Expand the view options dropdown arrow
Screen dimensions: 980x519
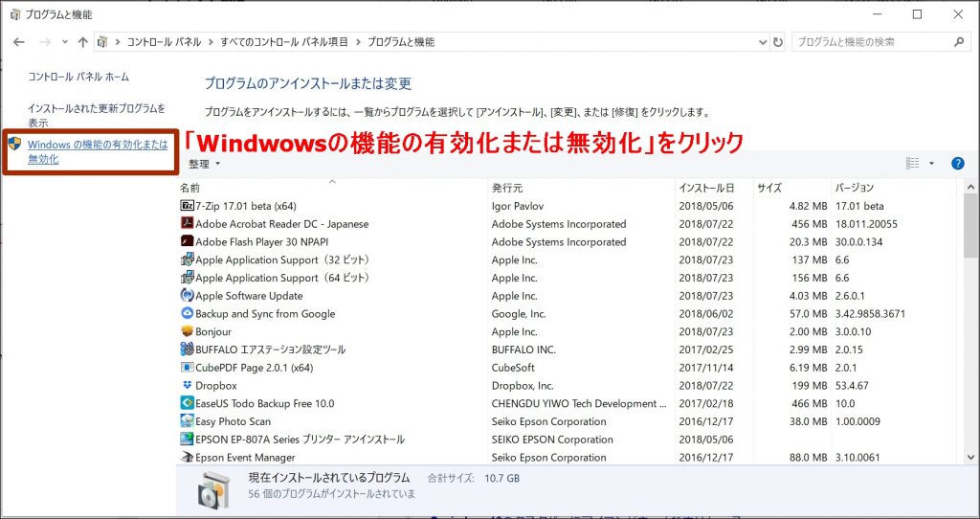[931, 164]
